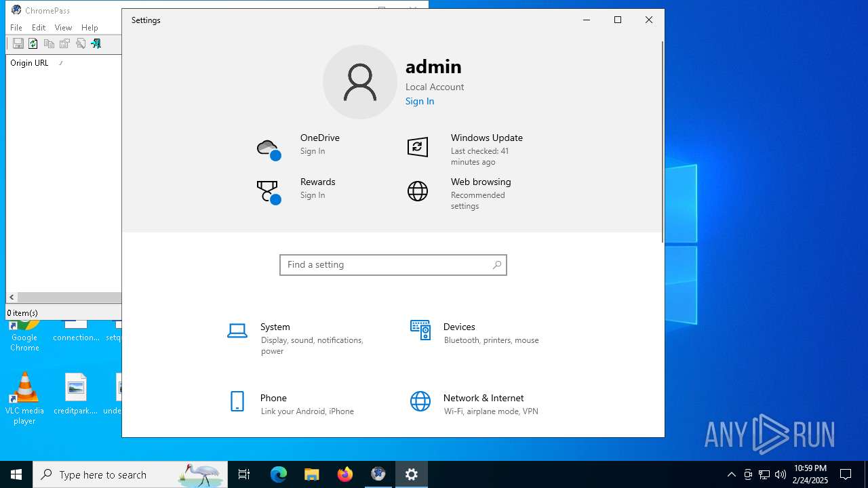Click the Devices keyboard and speaker icon
Screen dimensions: 868x488
pyautogui.click(x=420, y=330)
